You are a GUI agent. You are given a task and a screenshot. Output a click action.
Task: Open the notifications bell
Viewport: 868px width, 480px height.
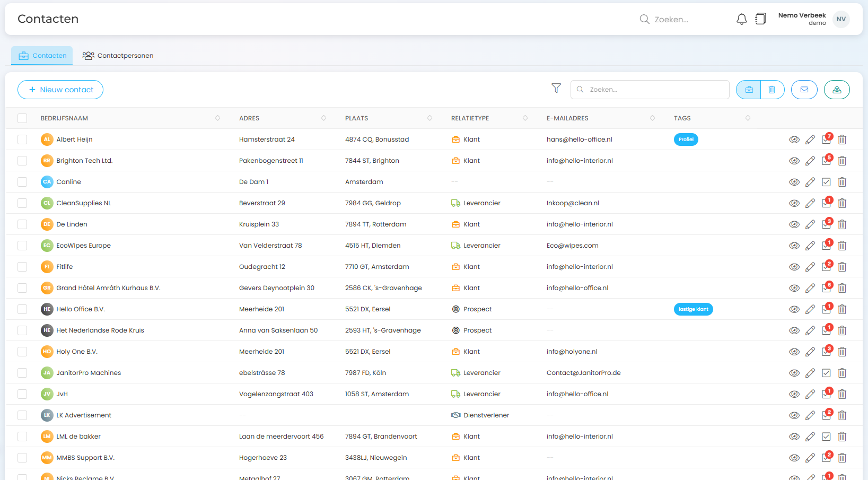(741, 19)
